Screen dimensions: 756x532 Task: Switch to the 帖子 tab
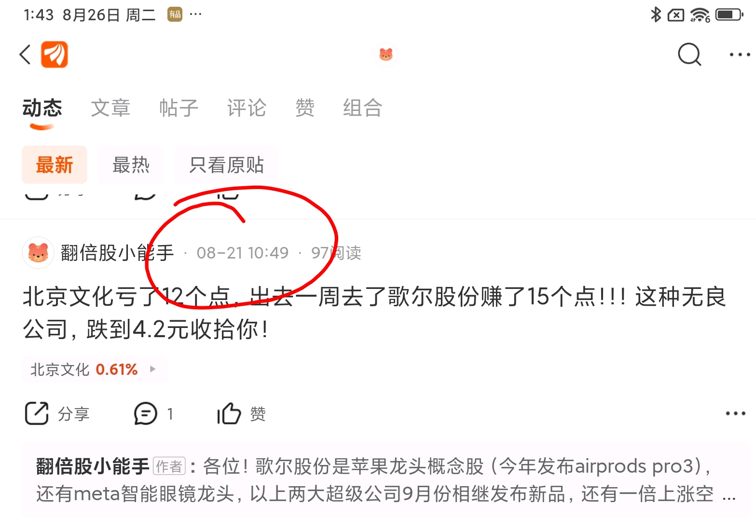pos(179,108)
